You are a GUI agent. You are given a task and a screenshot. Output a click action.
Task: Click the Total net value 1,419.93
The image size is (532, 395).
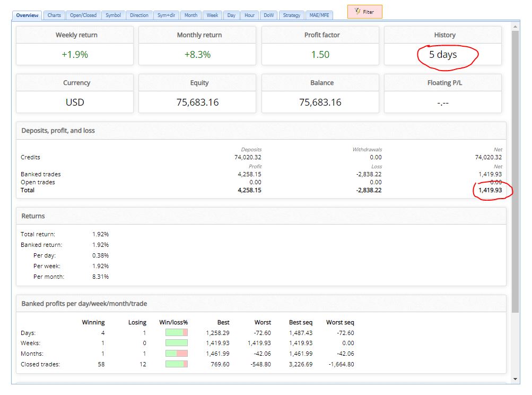click(x=490, y=190)
